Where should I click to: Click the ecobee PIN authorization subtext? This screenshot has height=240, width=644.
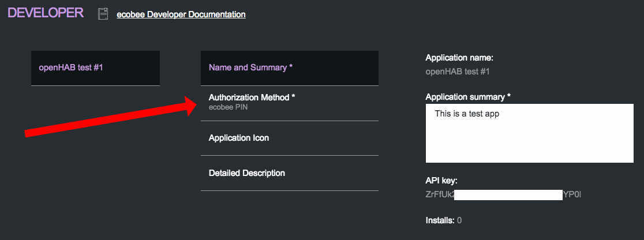(228, 107)
